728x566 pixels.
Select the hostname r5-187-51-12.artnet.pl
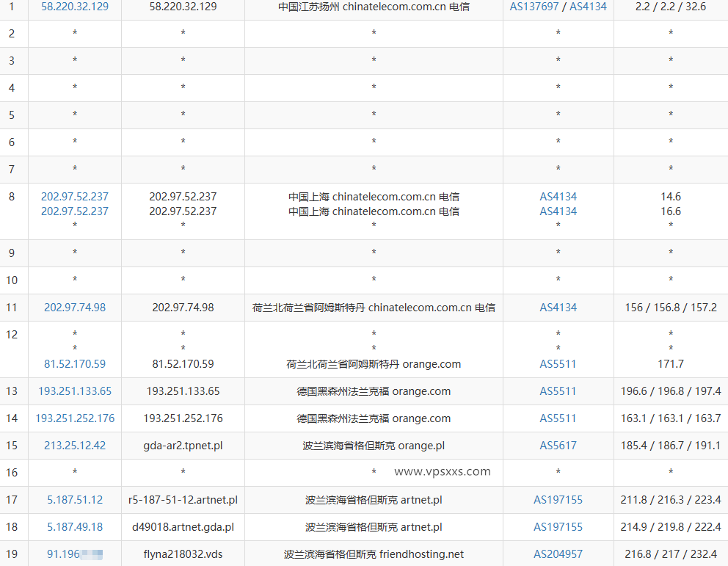(x=183, y=500)
